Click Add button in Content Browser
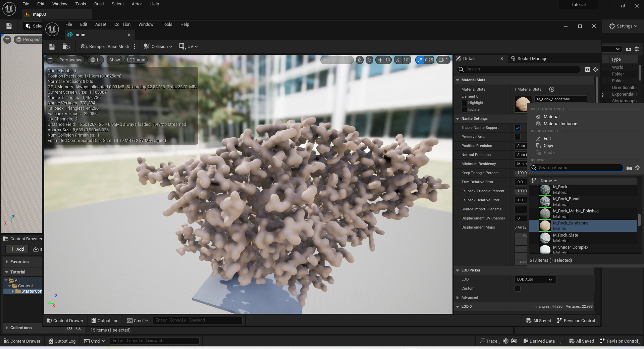The image size is (644, 349). pyautogui.click(x=17, y=249)
